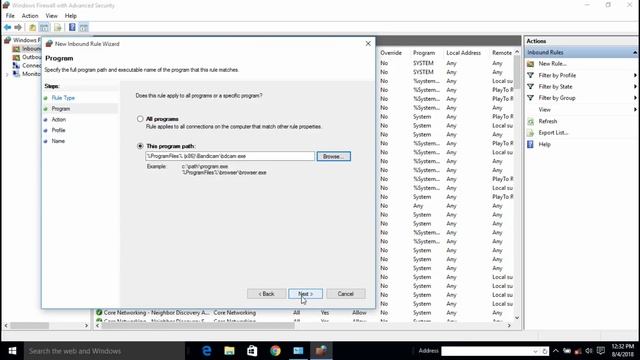
Task: Expand Filter by Profile submenu arrow
Action: coord(635,75)
